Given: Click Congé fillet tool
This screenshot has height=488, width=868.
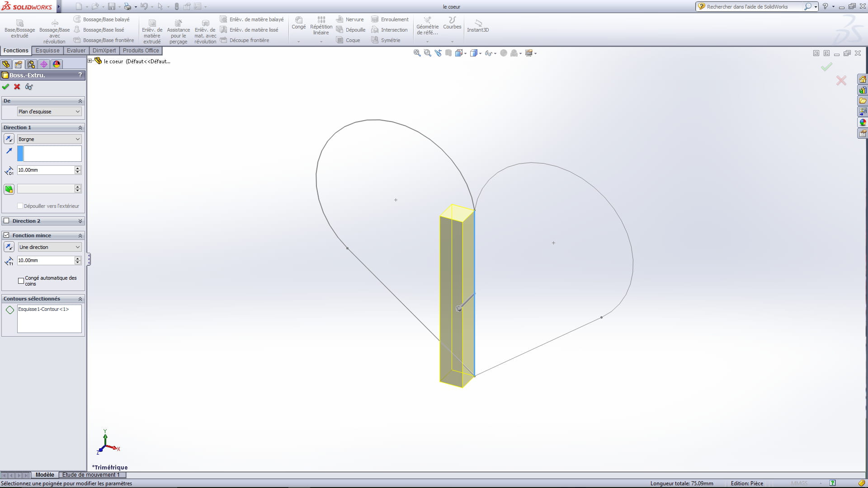Looking at the screenshot, I should [x=299, y=23].
